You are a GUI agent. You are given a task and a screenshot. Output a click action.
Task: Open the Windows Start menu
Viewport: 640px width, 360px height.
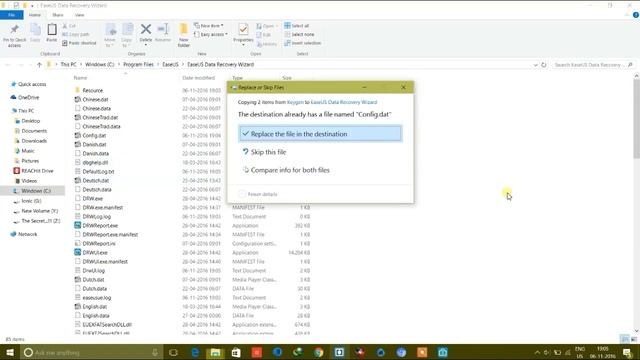10,352
